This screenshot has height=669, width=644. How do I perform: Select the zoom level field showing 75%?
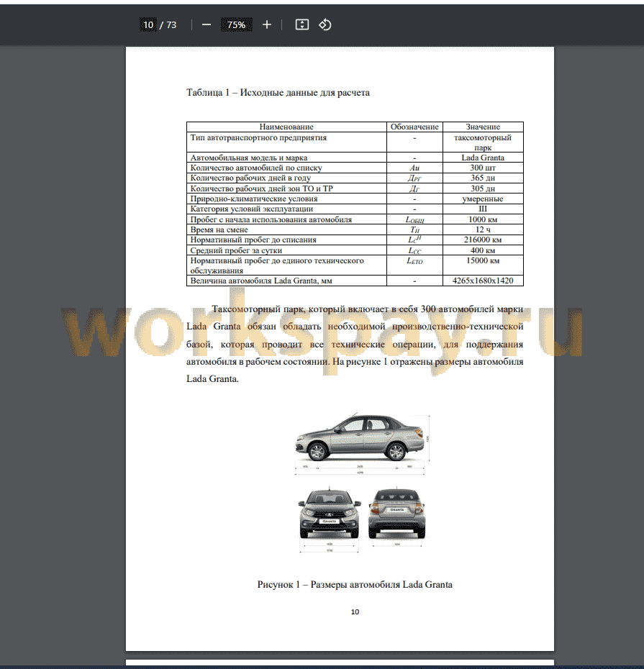click(237, 24)
